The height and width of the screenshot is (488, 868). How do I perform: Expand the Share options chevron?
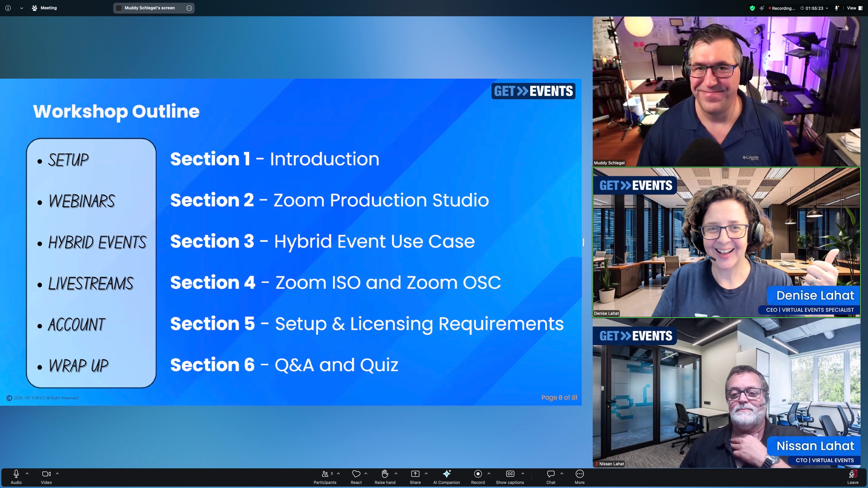[x=426, y=474]
